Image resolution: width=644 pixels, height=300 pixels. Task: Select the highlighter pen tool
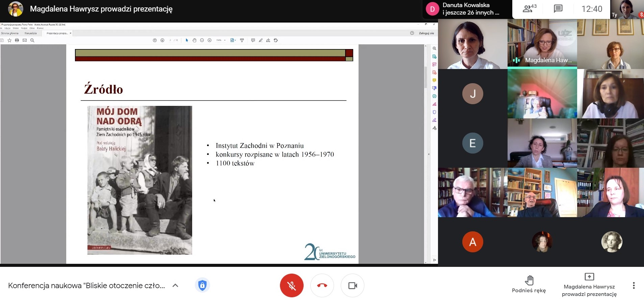[x=260, y=40]
